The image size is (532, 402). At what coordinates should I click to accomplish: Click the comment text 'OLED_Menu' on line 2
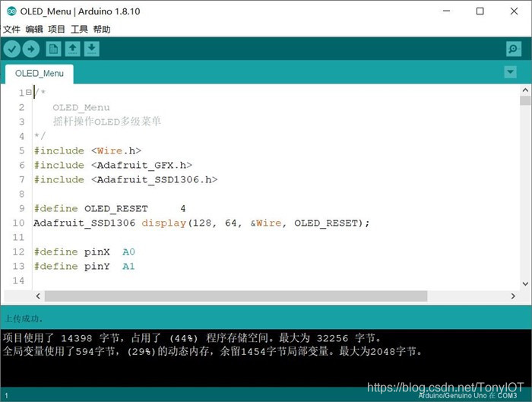pyautogui.click(x=81, y=108)
